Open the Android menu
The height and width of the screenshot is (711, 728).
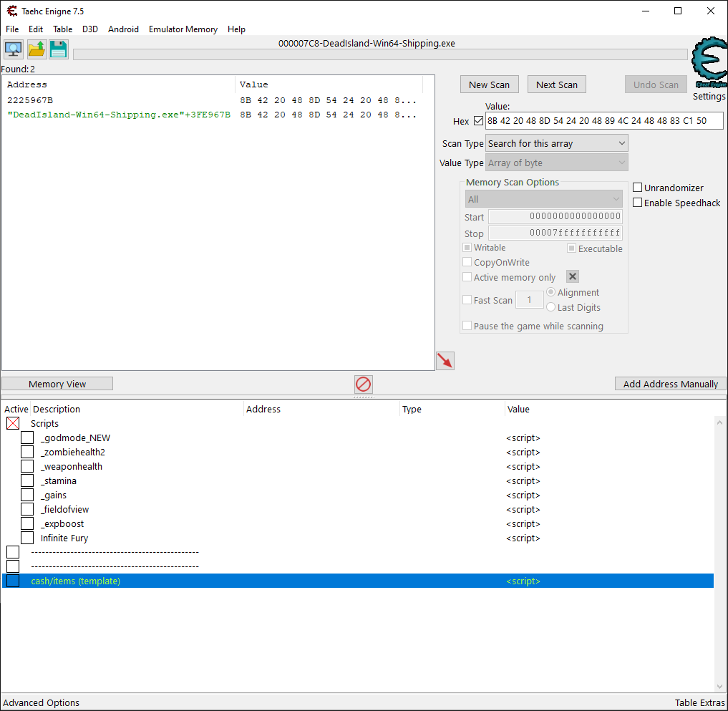(x=123, y=29)
